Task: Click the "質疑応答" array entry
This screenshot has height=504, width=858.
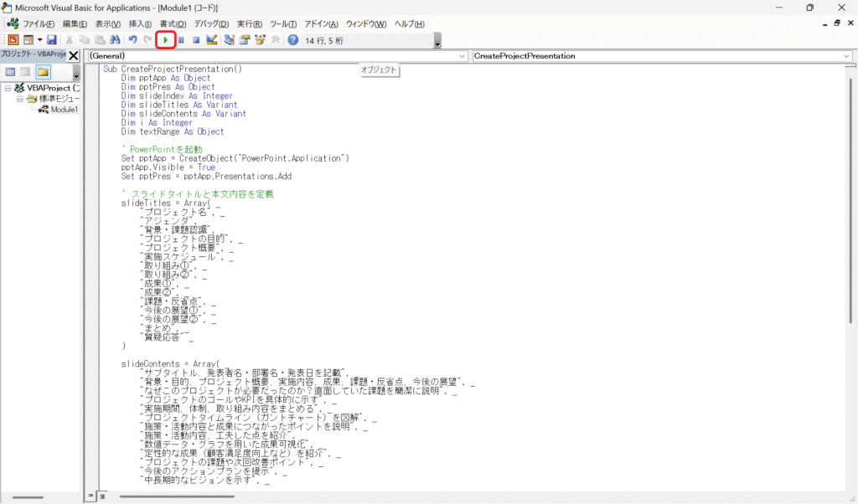Action: pyautogui.click(x=163, y=337)
